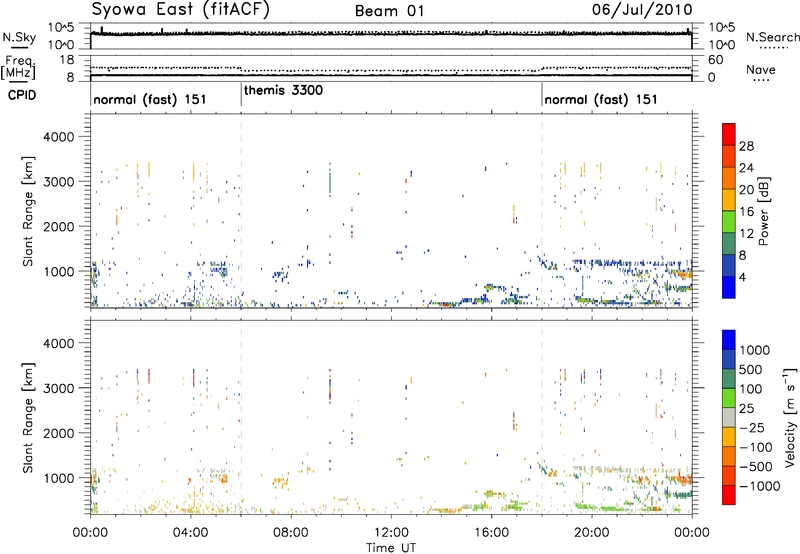Click the first 'normal (fast) 151' label
Viewport: 800px width, 554px height.
coord(149,99)
